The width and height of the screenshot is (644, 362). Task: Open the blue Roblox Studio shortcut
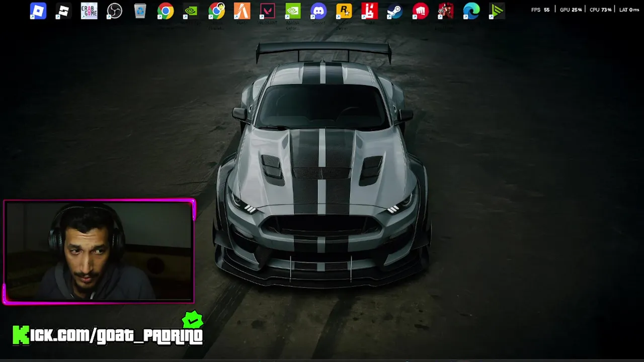tap(38, 11)
